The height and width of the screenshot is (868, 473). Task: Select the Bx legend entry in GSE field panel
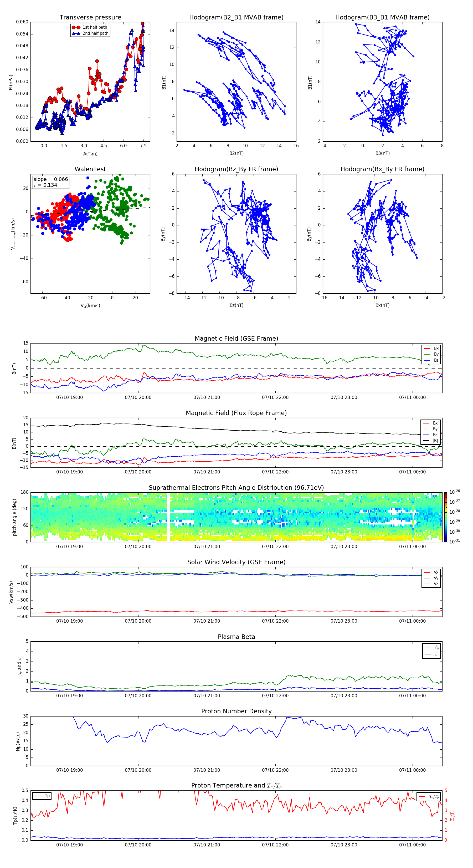[x=431, y=349]
